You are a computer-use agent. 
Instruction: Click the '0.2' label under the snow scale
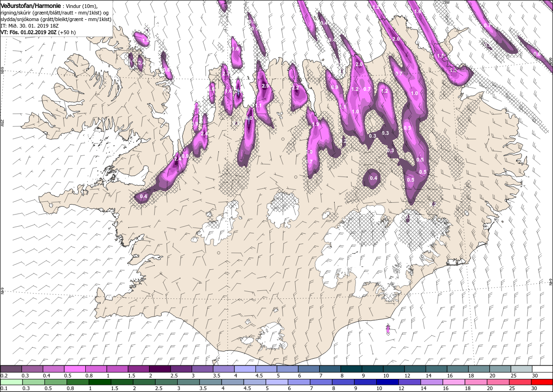point(4,376)
